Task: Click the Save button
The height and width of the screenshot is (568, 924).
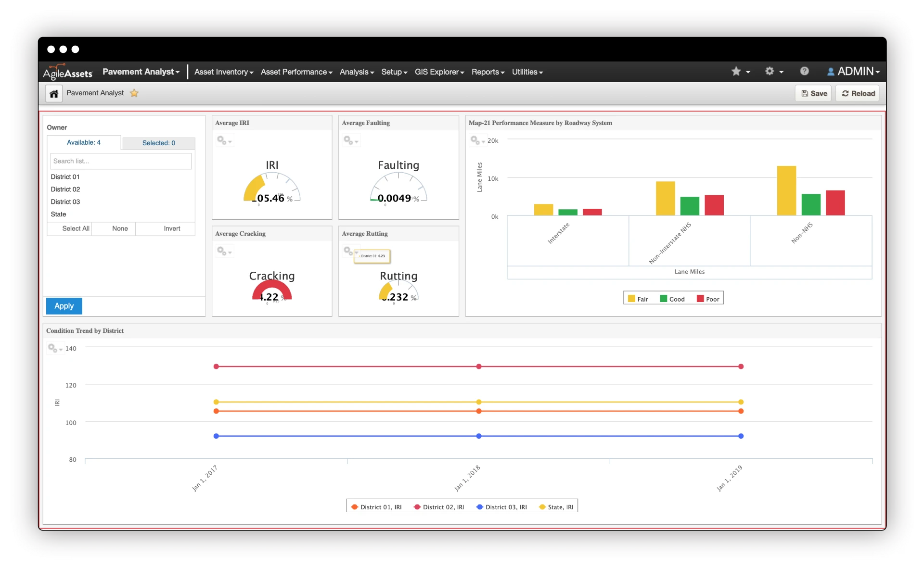Action: tap(814, 93)
